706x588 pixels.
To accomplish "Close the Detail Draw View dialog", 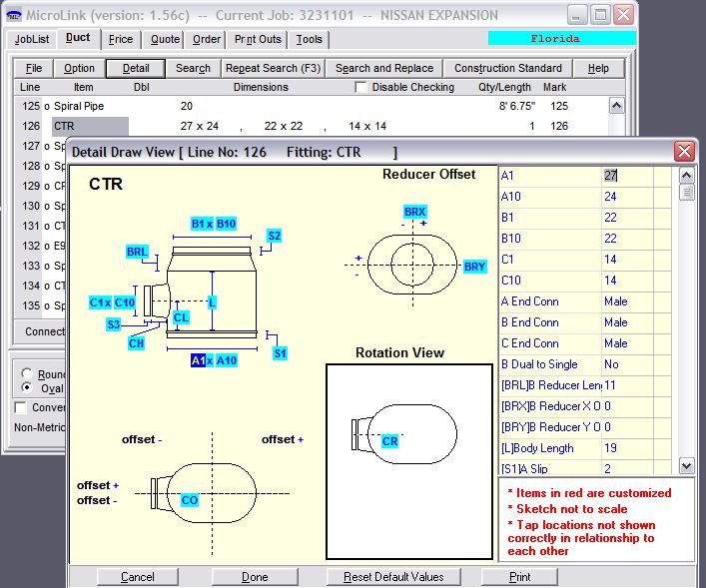I will [684, 152].
